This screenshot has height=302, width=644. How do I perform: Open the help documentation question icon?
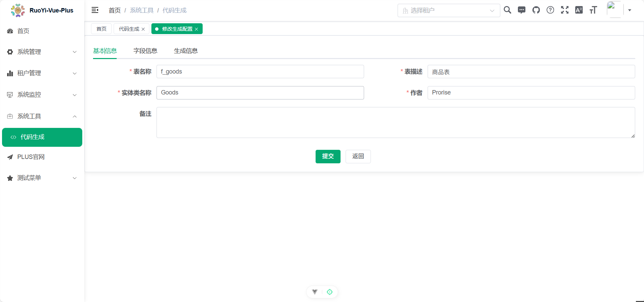550,10
